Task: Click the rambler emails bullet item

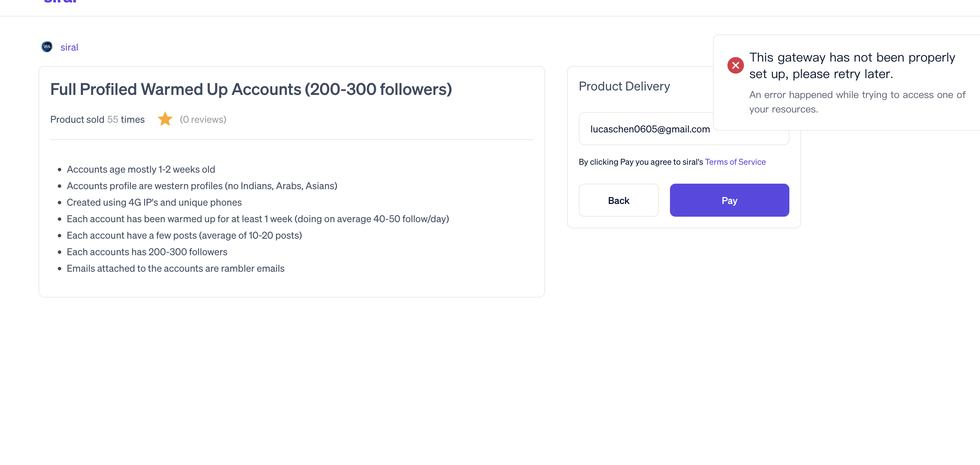Action: point(175,268)
